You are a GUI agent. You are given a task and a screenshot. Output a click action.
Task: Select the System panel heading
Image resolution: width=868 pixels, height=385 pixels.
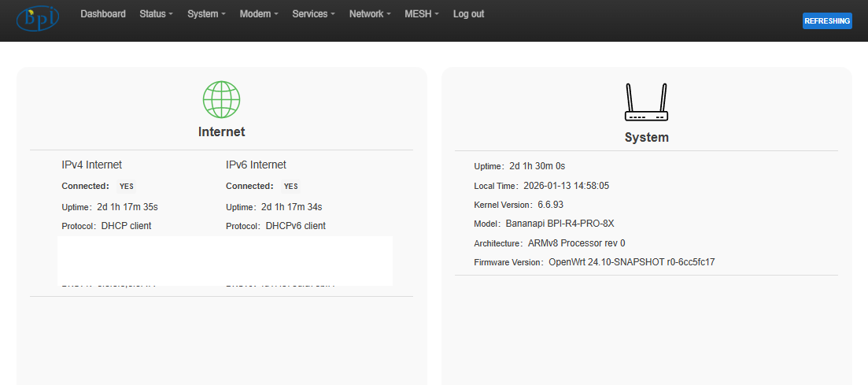click(646, 137)
